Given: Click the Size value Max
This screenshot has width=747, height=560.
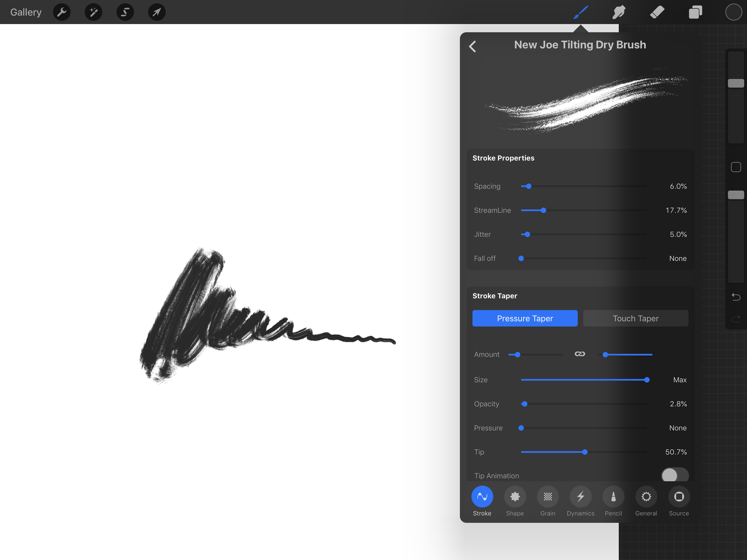Looking at the screenshot, I should tap(680, 380).
